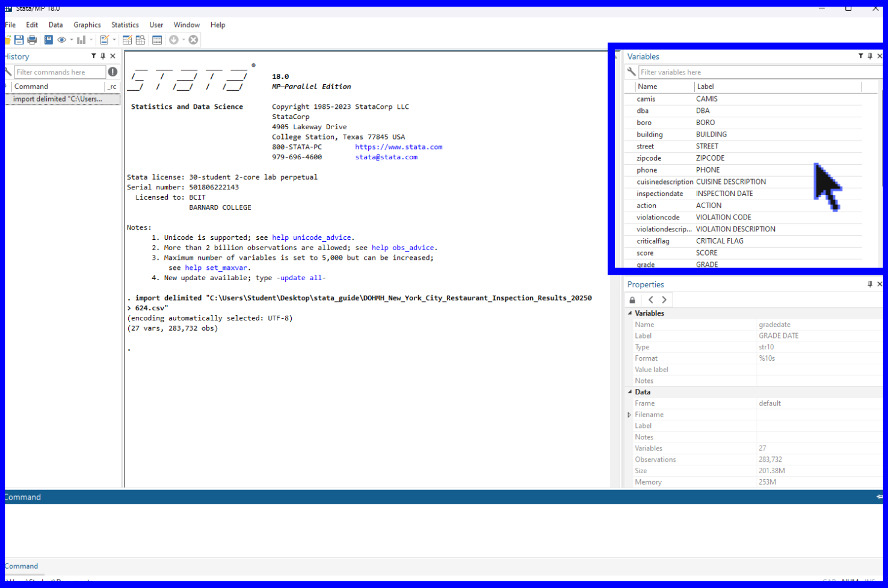Screen dimensions: 888x588
Task: Expand the Filename row in Properties
Action: pyautogui.click(x=629, y=415)
